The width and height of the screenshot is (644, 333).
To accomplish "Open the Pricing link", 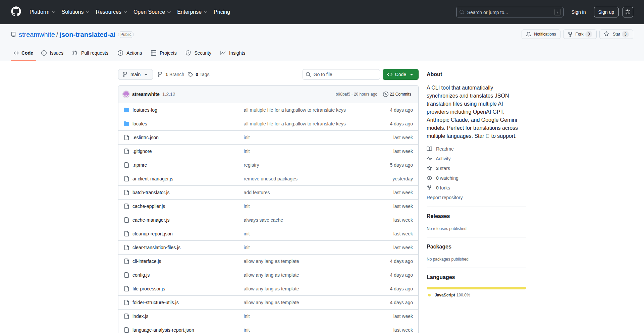I will (x=222, y=12).
